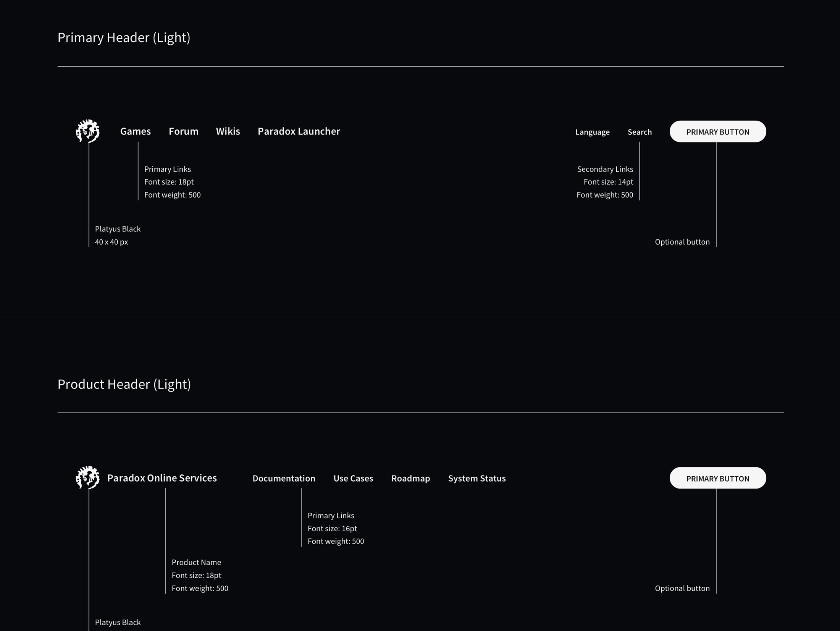This screenshot has height=631, width=840.
Task: Select the Use Cases link
Action: tap(353, 478)
